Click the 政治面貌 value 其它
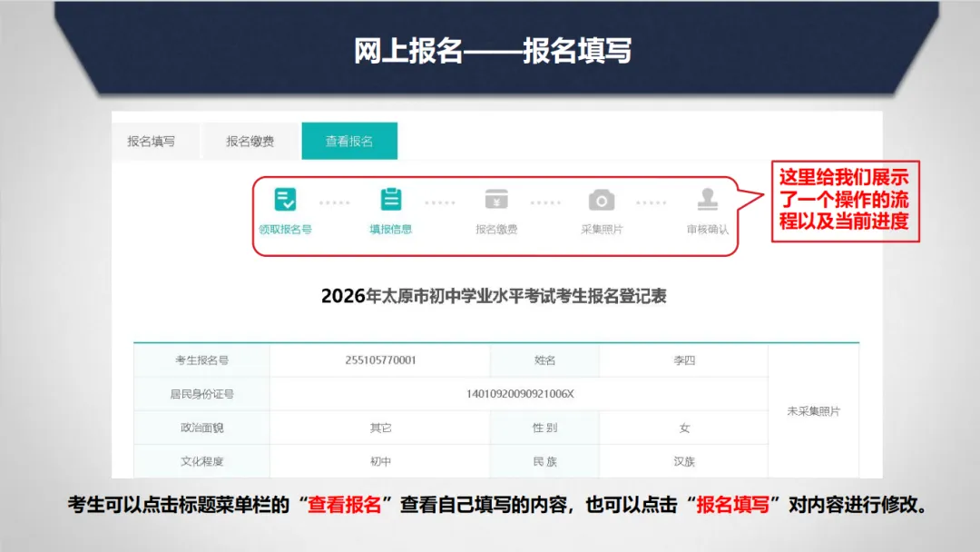 click(379, 427)
